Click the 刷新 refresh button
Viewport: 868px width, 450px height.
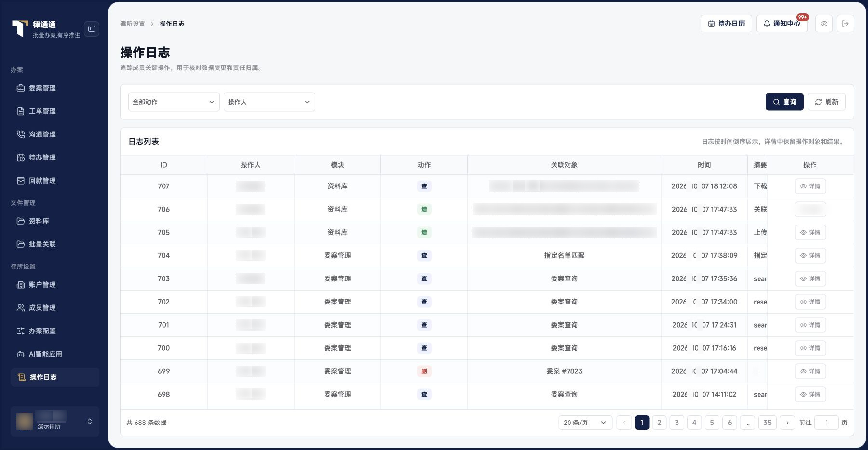tap(827, 102)
